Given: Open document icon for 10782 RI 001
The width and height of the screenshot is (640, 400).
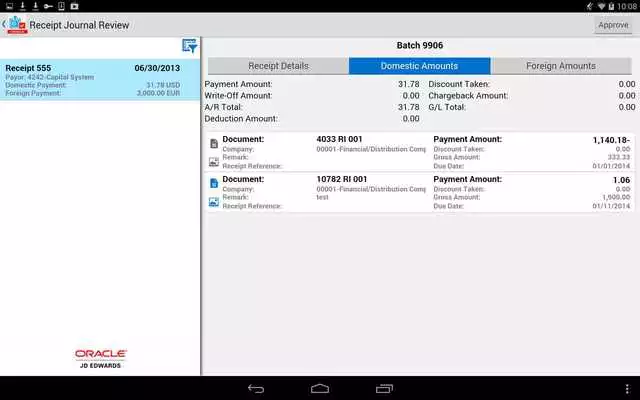Looking at the screenshot, I should click(x=214, y=183).
